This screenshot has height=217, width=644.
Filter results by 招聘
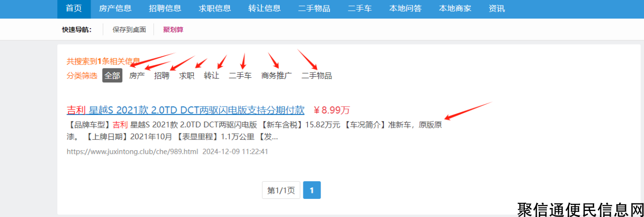pyautogui.click(x=162, y=76)
